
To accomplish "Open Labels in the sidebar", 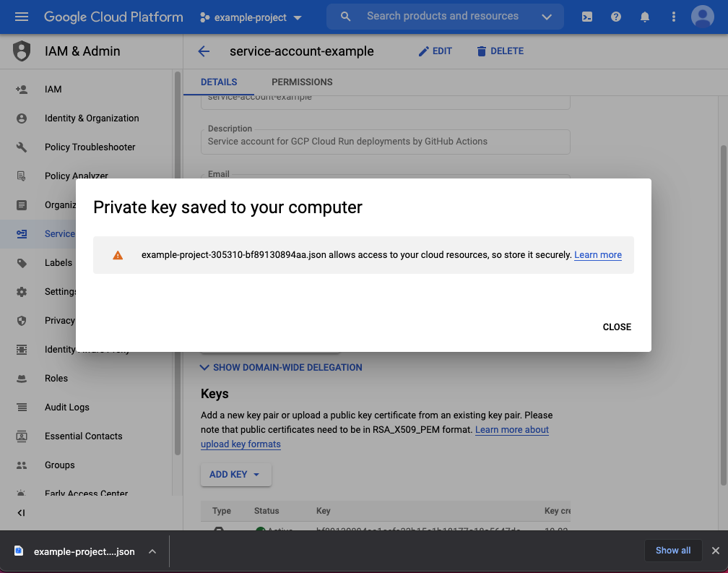I will coord(58,263).
